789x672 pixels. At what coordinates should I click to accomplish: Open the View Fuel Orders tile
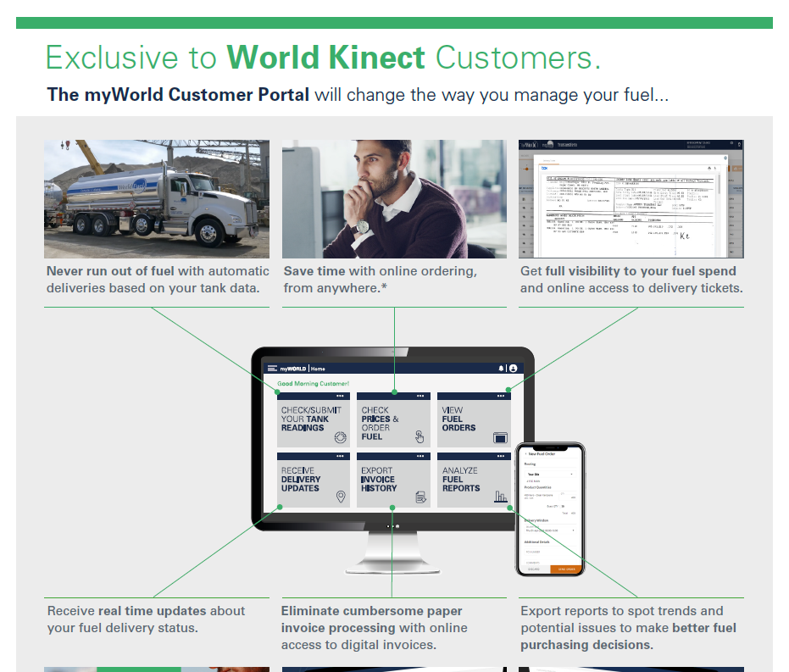pos(474,420)
